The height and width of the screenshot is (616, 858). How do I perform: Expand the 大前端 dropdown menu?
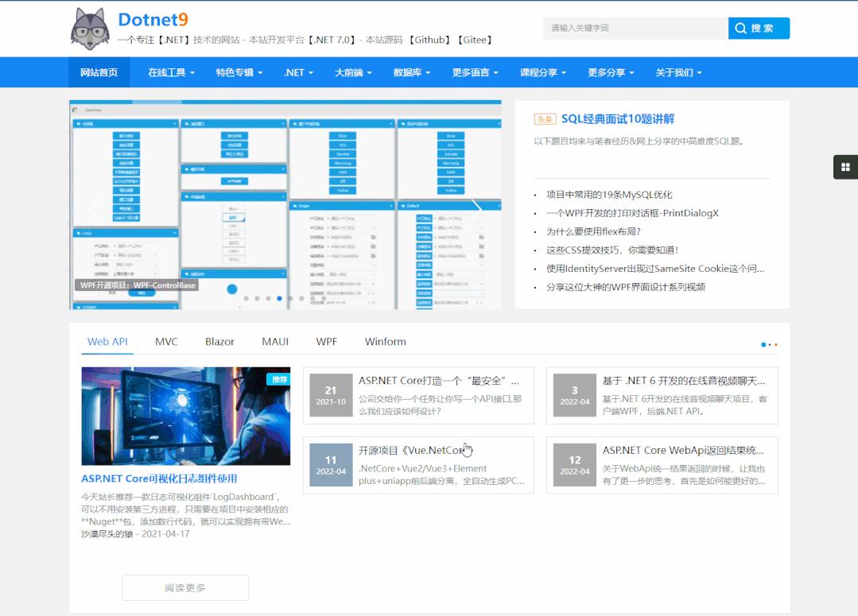click(x=353, y=72)
